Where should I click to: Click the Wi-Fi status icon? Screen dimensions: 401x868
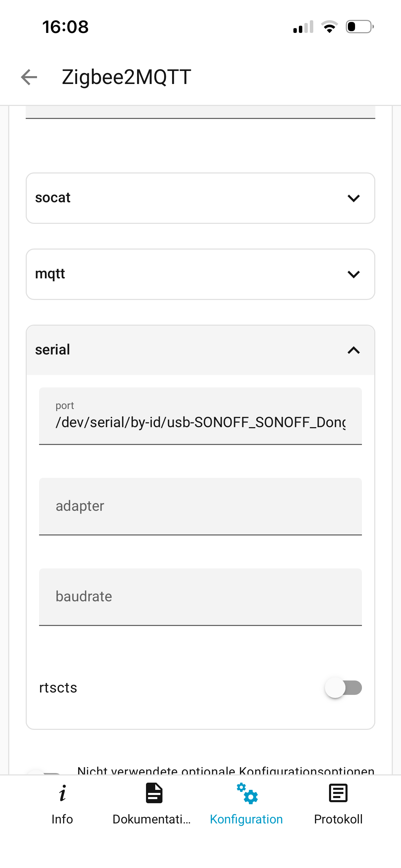coord(329,27)
